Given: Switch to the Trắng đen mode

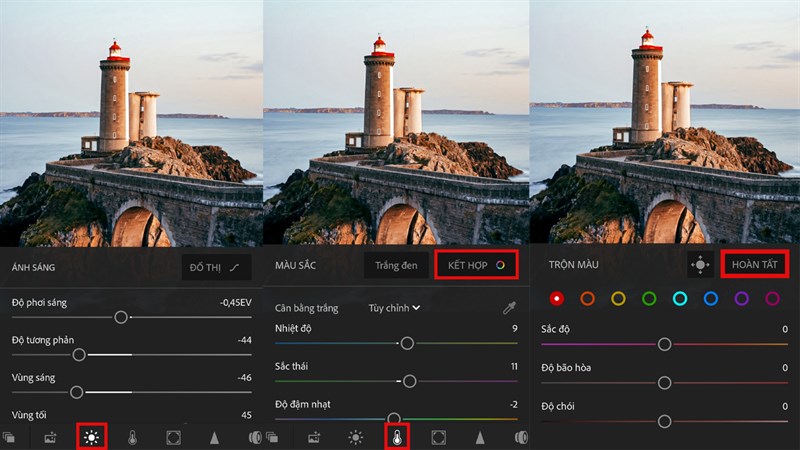Looking at the screenshot, I should point(396,265).
